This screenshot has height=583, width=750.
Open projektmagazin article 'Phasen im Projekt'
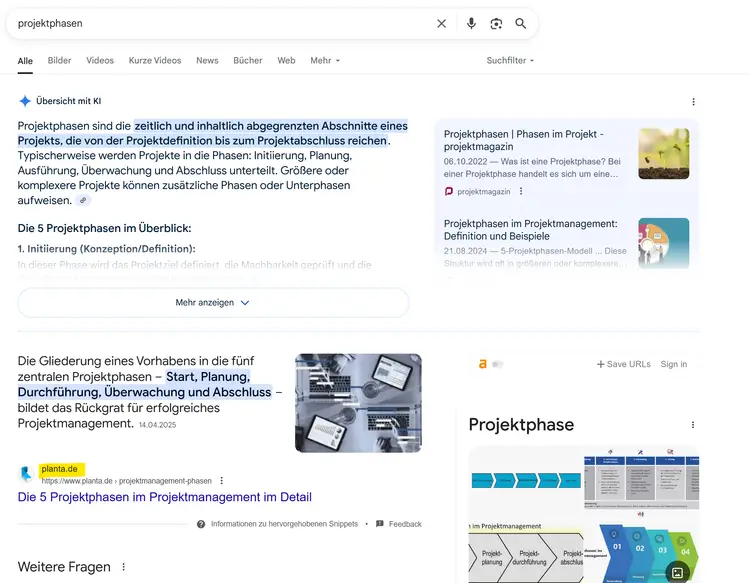tap(524, 140)
